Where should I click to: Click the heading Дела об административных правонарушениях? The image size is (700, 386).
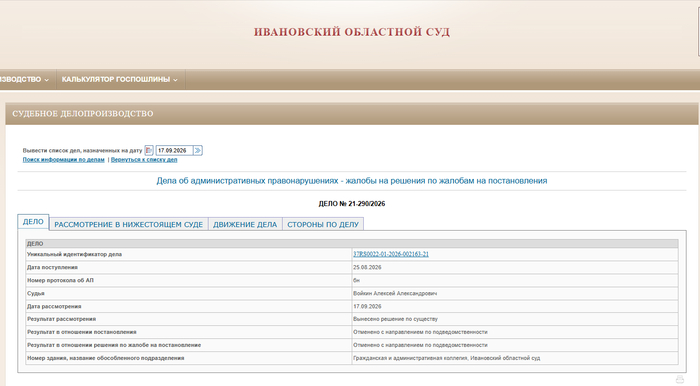[x=352, y=181]
